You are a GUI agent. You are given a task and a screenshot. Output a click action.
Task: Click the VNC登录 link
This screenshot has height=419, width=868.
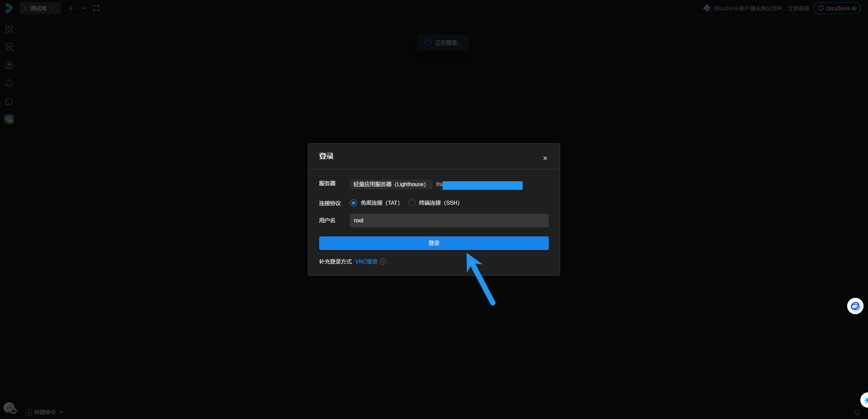pos(366,262)
